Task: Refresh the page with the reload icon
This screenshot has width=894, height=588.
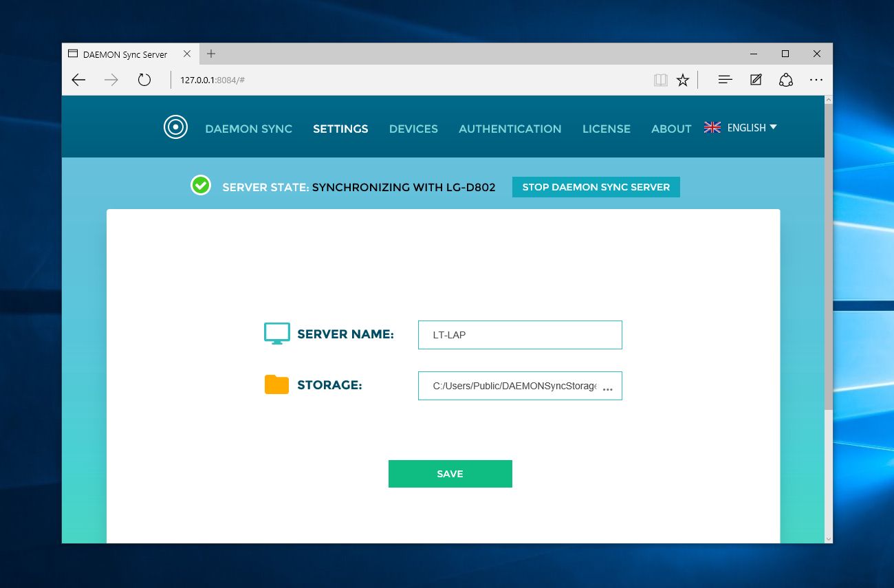Action: click(x=144, y=80)
